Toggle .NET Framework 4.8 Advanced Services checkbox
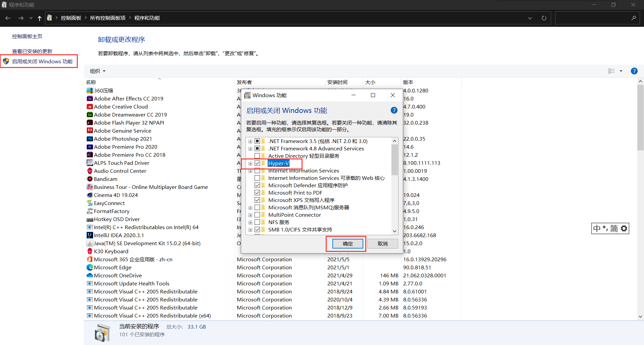Screen dimensions: 644x345 pos(257,148)
